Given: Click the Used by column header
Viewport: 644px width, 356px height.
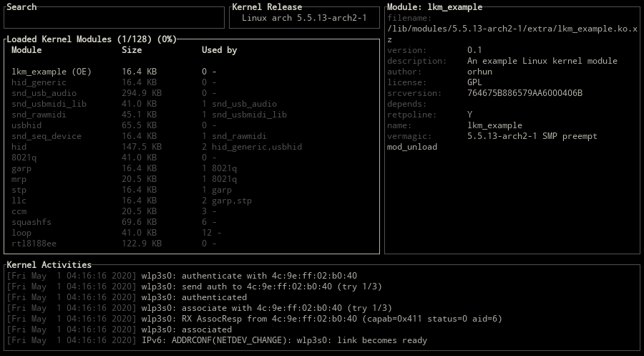Looking at the screenshot, I should pyautogui.click(x=219, y=50).
